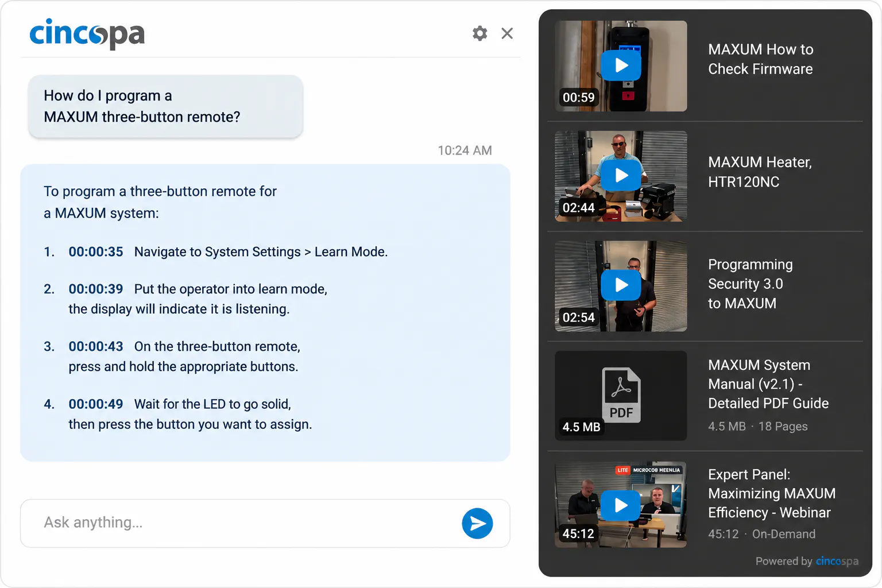882x588 pixels.
Task: Open the MAXUM Heater, HTR120NC title
Action: (760, 172)
